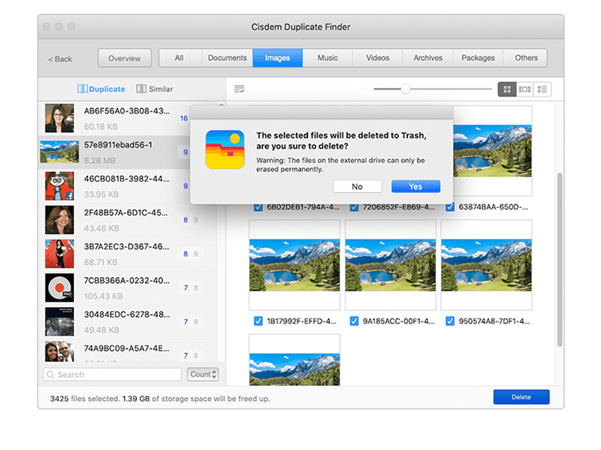Open the Others tab
This screenshot has width=601, height=450.
click(526, 58)
